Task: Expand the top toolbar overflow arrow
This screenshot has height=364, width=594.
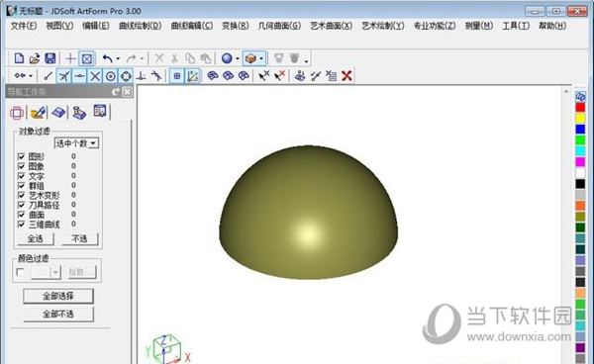Action: pos(306,60)
